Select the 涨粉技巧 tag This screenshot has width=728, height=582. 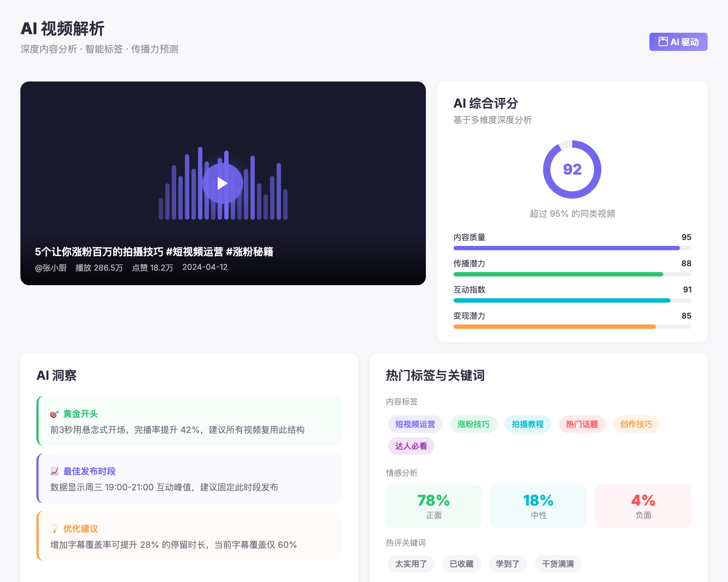tap(474, 424)
